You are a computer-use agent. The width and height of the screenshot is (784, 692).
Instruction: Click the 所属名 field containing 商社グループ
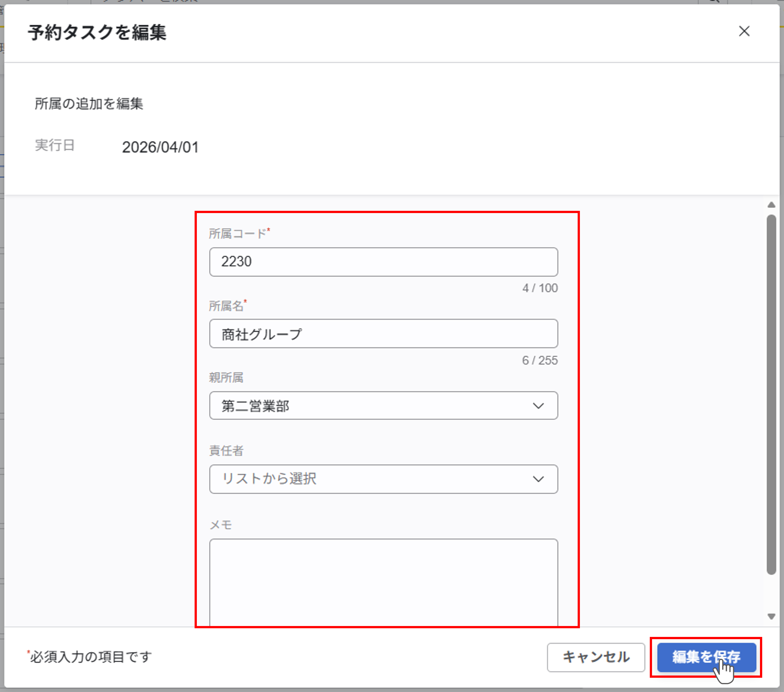click(383, 334)
